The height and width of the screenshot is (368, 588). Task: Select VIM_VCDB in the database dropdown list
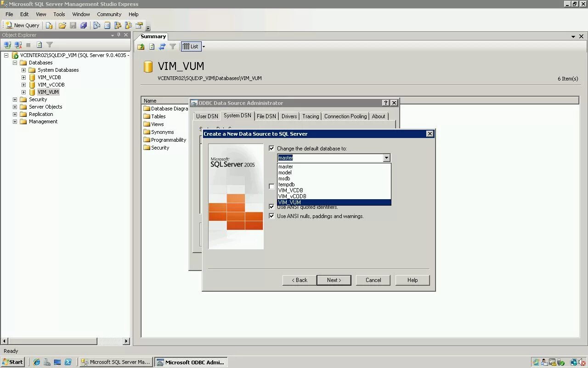point(334,190)
